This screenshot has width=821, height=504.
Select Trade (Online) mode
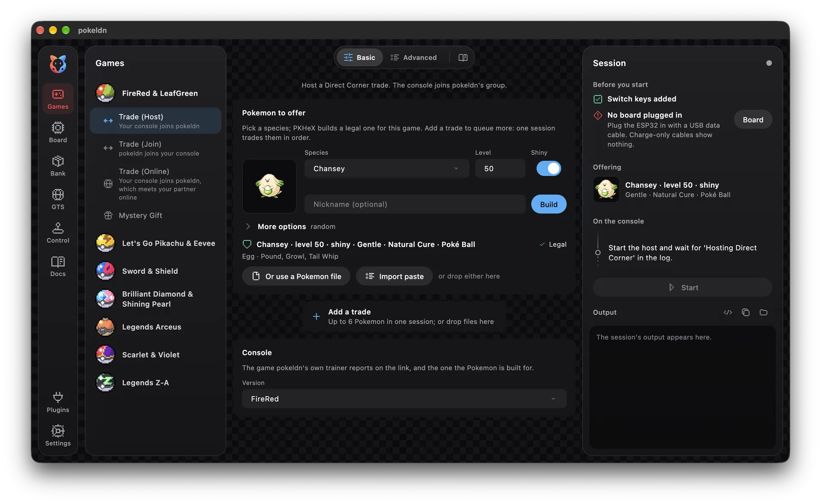pos(156,184)
